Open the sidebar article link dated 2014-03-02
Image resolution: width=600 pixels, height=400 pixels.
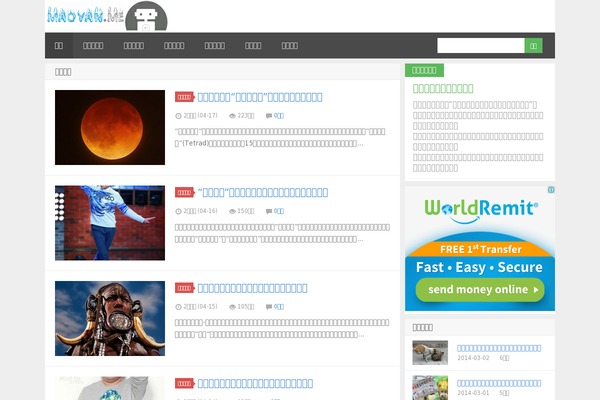coord(499,348)
